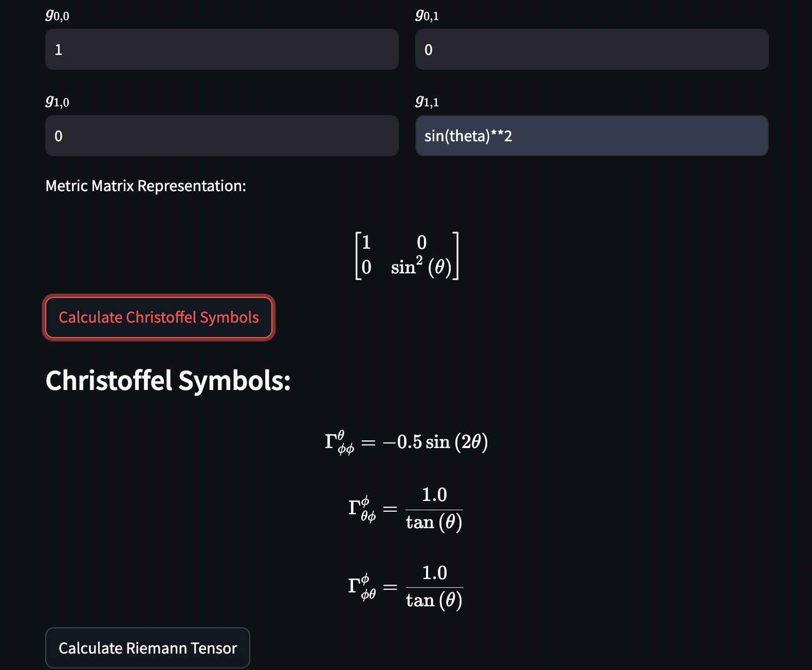This screenshot has width=812, height=670.
Task: Select the g1,0 input box
Action: (x=222, y=136)
